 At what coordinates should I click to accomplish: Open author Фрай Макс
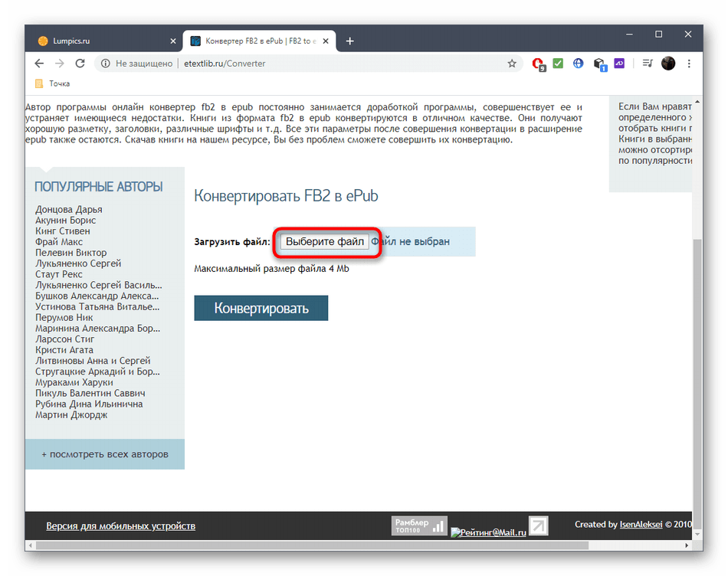point(59,242)
